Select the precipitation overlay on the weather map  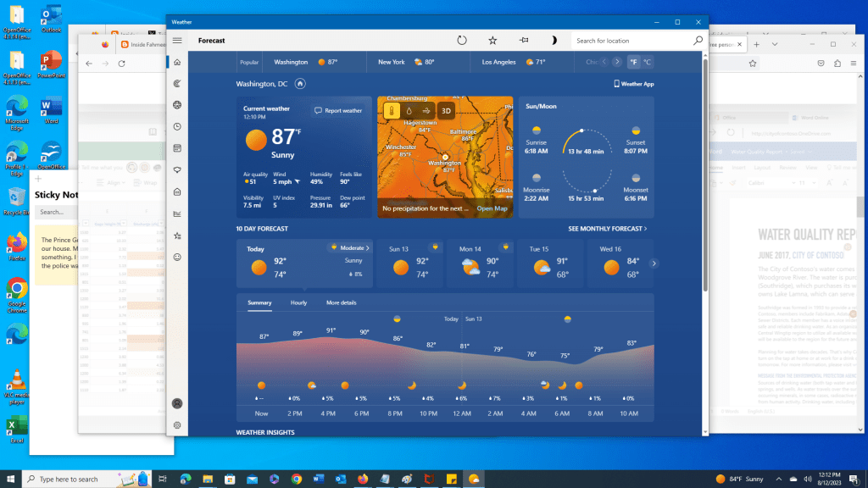pos(408,111)
